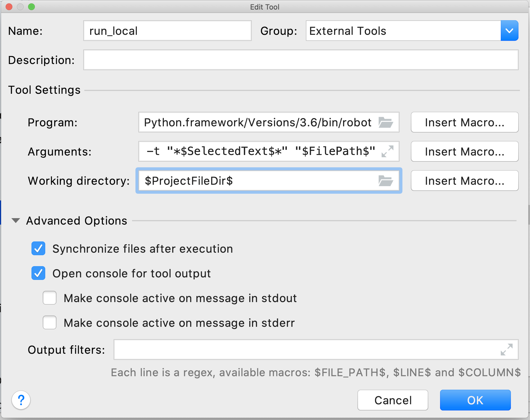Click Insert Macro for Program
530x420 pixels.
pos(464,122)
